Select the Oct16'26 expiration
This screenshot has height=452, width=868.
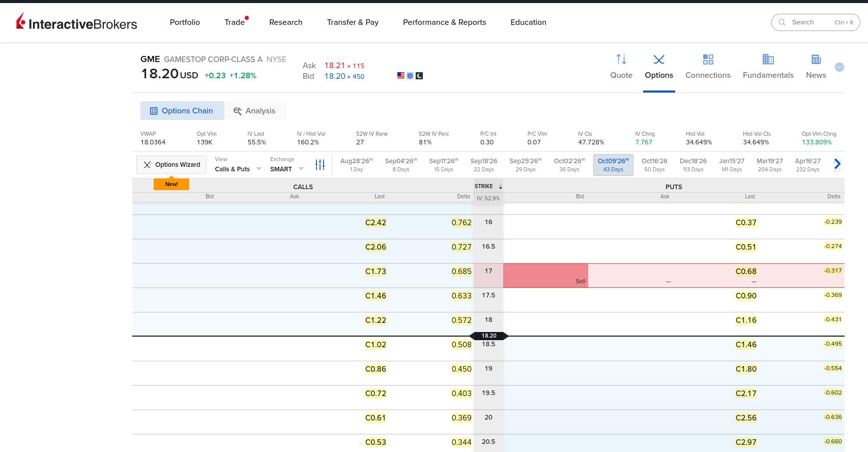[654, 165]
